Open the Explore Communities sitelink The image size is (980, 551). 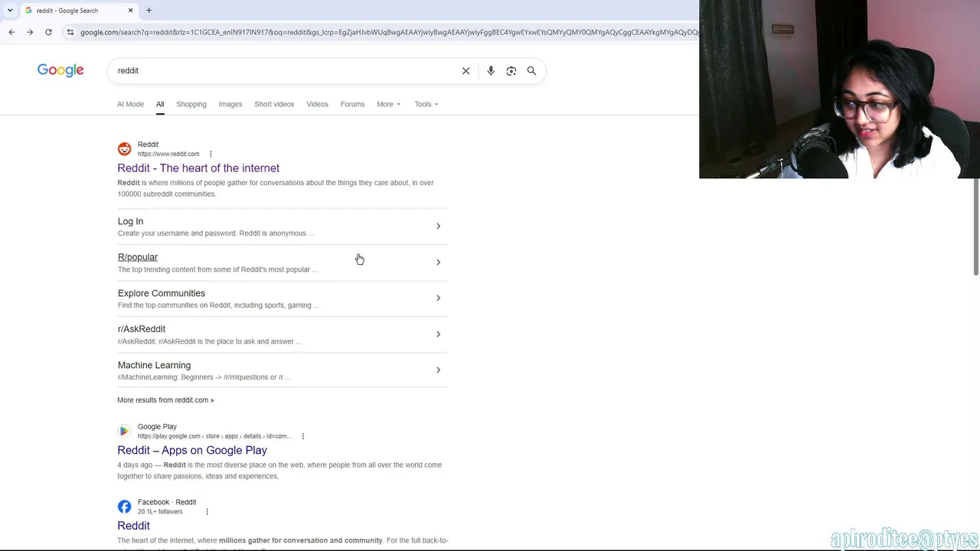[162, 293]
